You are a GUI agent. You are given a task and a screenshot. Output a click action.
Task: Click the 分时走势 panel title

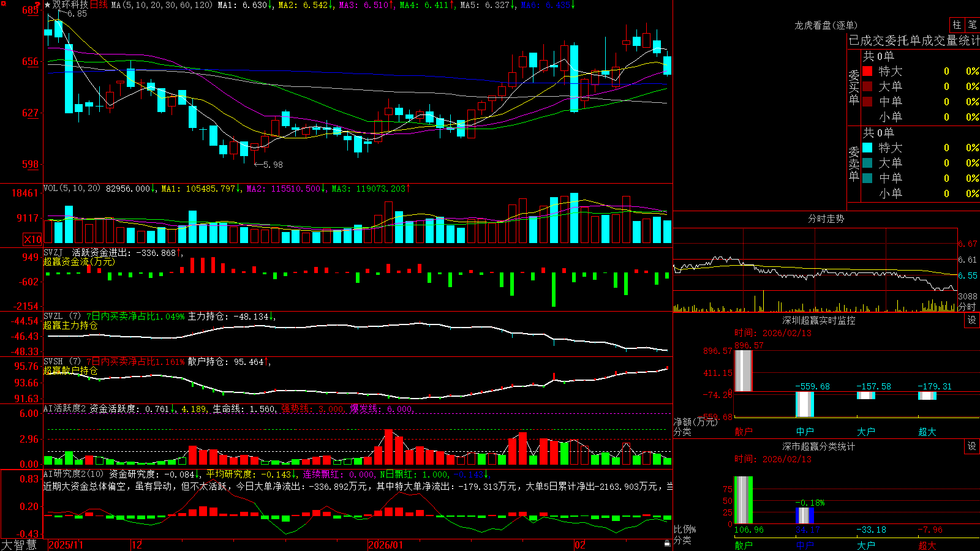826,219
